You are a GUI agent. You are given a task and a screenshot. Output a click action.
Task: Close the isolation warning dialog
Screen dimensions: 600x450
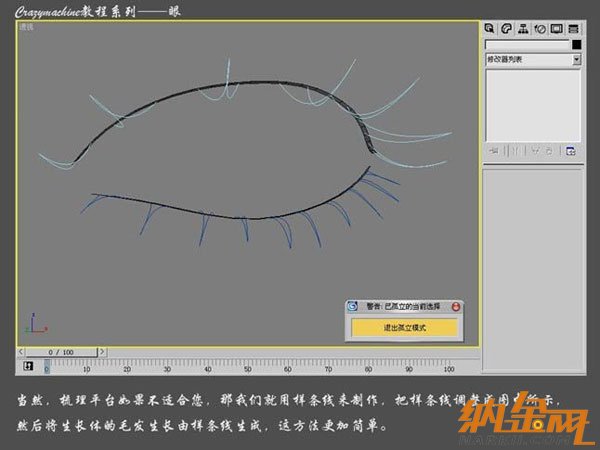click(x=456, y=307)
